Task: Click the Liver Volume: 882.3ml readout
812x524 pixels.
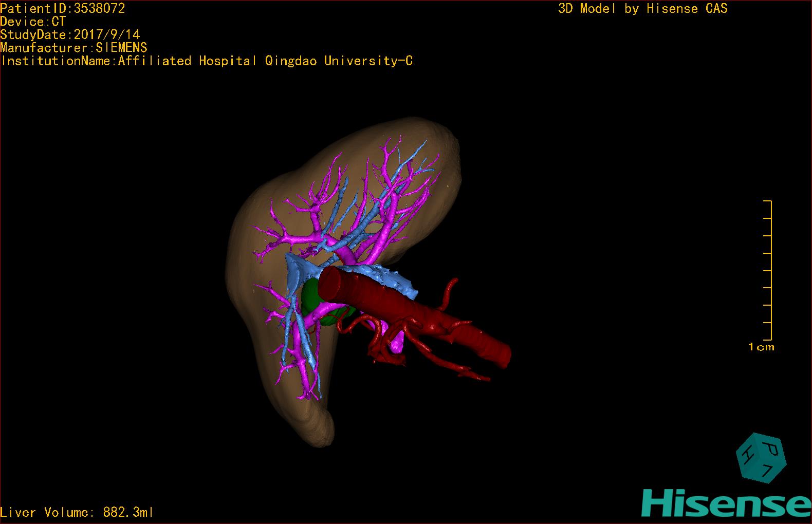Action: [x=77, y=512]
